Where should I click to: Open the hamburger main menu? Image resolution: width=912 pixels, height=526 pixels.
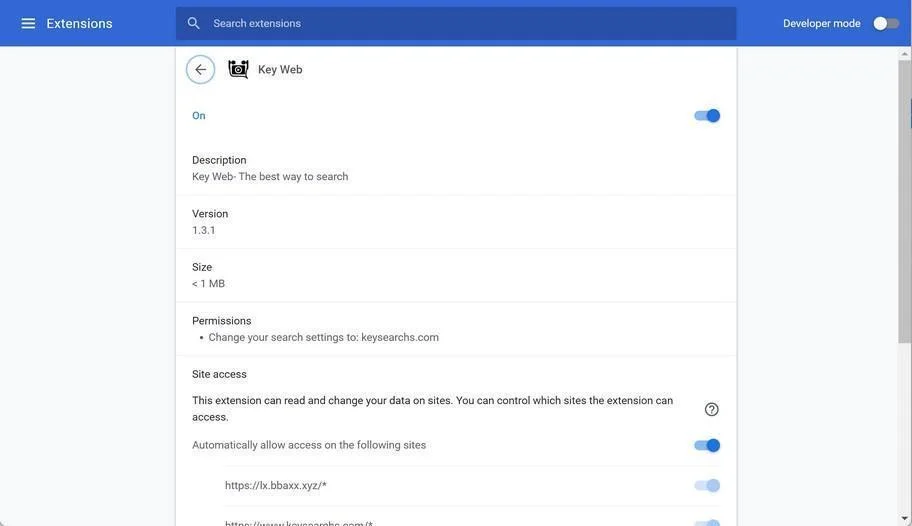click(28, 23)
